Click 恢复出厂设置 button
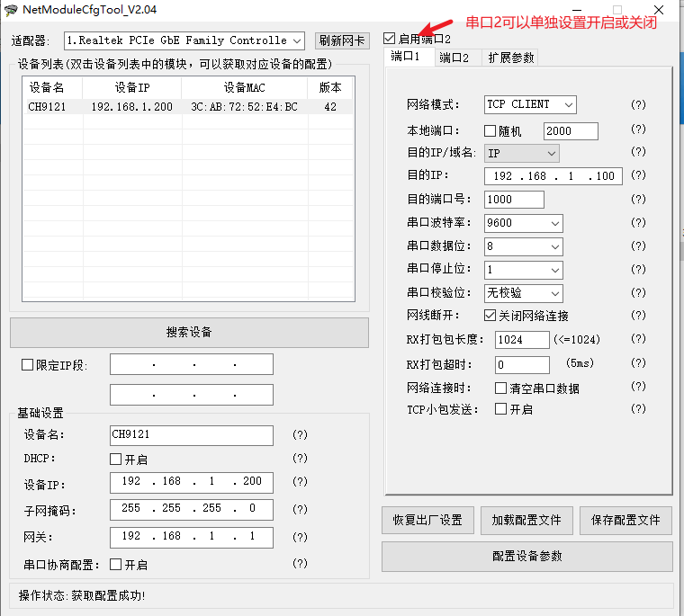684x616 pixels. click(427, 520)
